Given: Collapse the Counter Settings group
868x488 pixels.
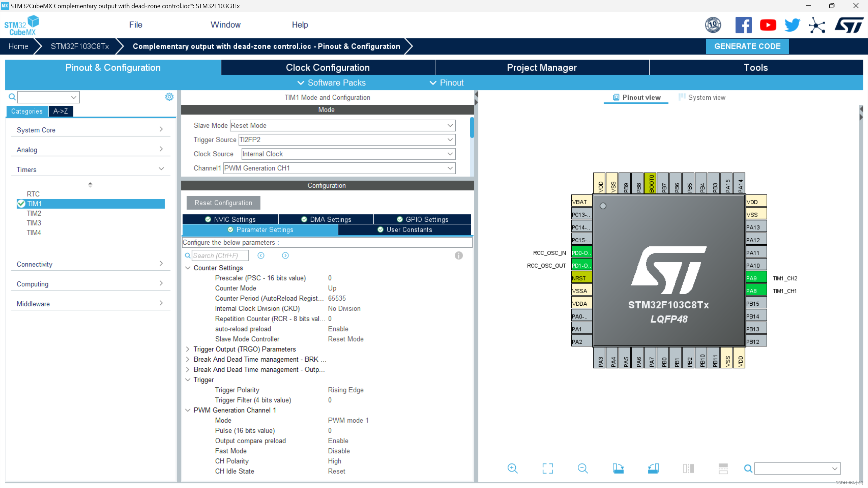Looking at the screenshot, I should pos(188,268).
